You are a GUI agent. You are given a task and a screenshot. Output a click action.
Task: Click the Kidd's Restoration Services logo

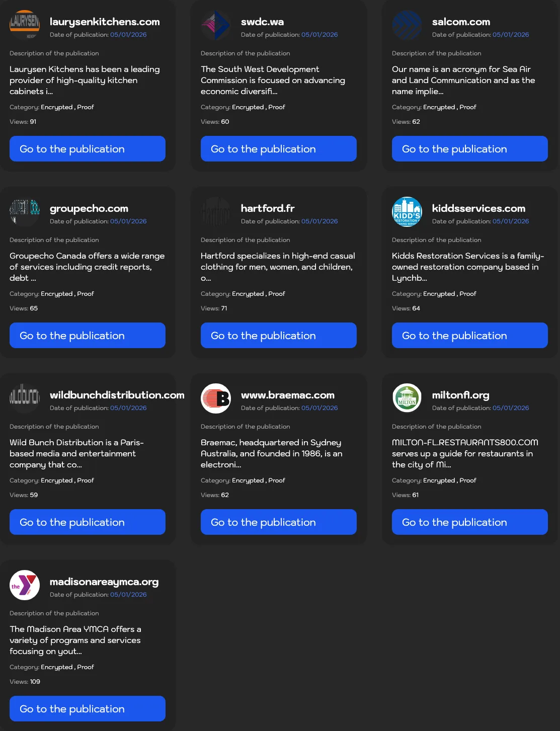[x=407, y=212]
